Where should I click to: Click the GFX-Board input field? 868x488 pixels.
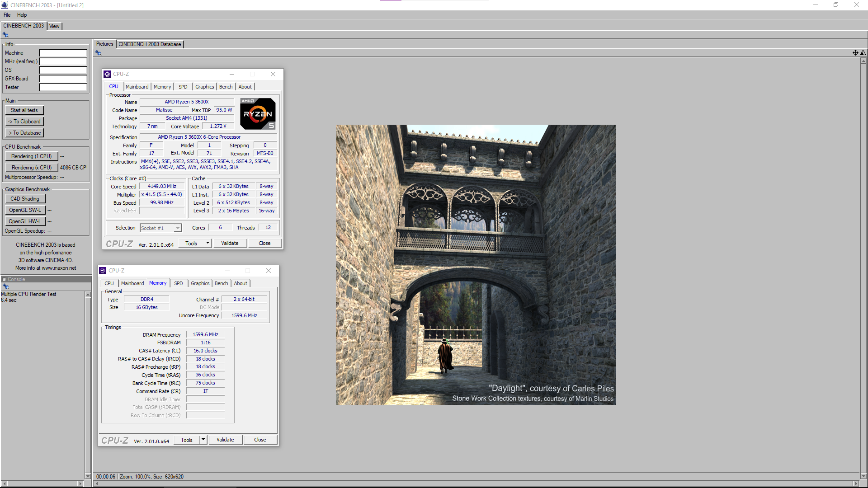click(63, 79)
